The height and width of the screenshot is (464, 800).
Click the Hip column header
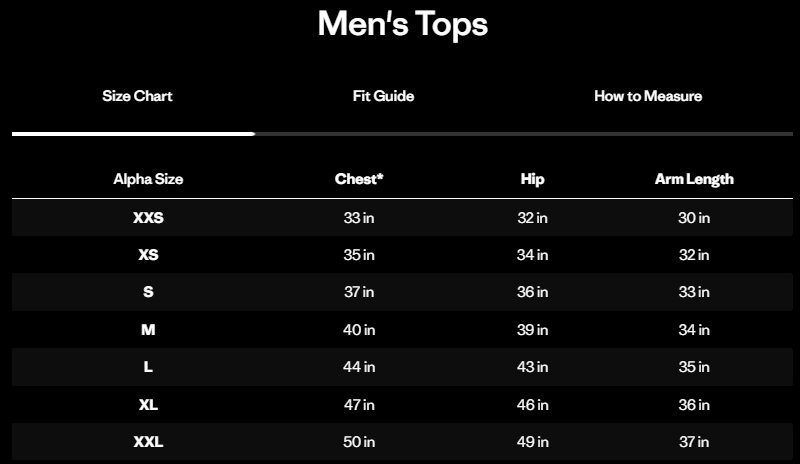pos(533,179)
